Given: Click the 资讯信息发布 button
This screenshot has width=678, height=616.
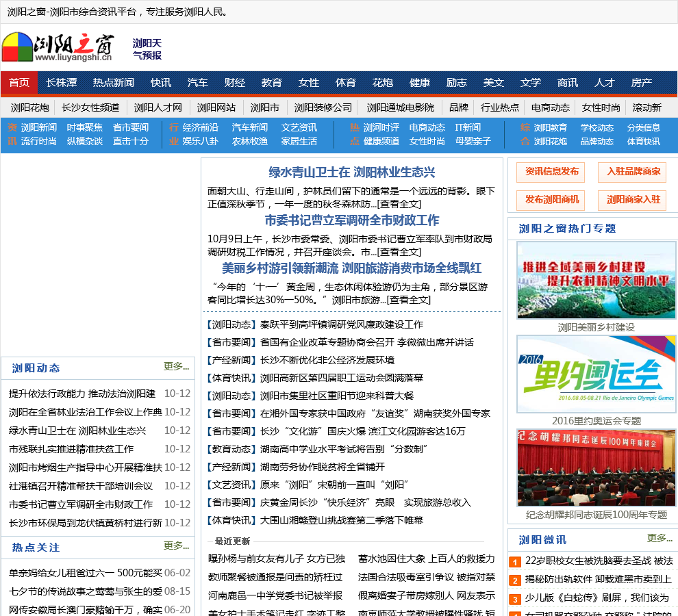Looking at the screenshot, I should point(551,172).
